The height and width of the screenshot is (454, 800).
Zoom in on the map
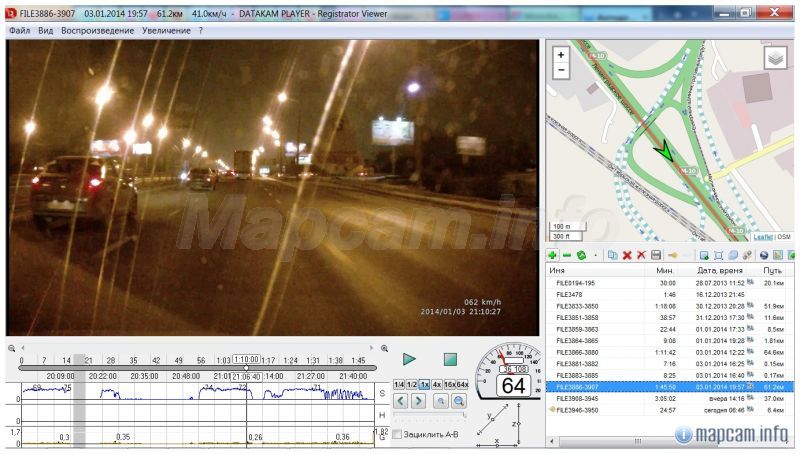(x=561, y=55)
